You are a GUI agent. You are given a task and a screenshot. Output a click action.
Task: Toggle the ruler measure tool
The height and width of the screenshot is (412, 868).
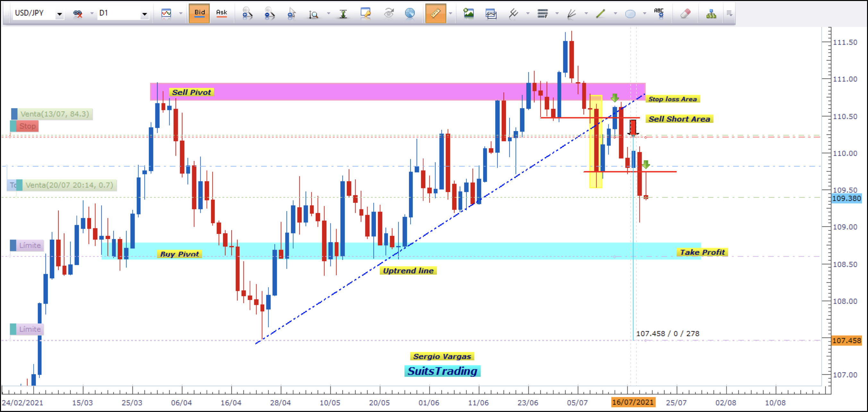coord(435,13)
